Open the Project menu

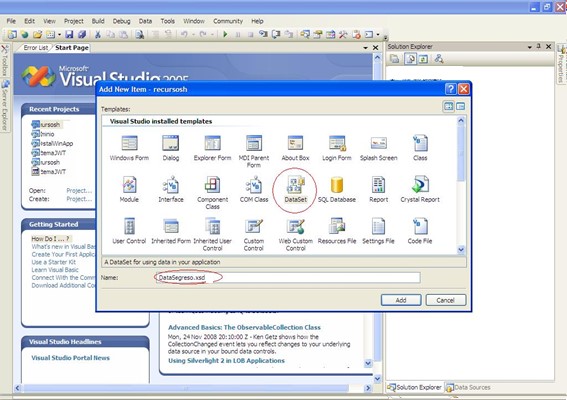[x=74, y=21]
